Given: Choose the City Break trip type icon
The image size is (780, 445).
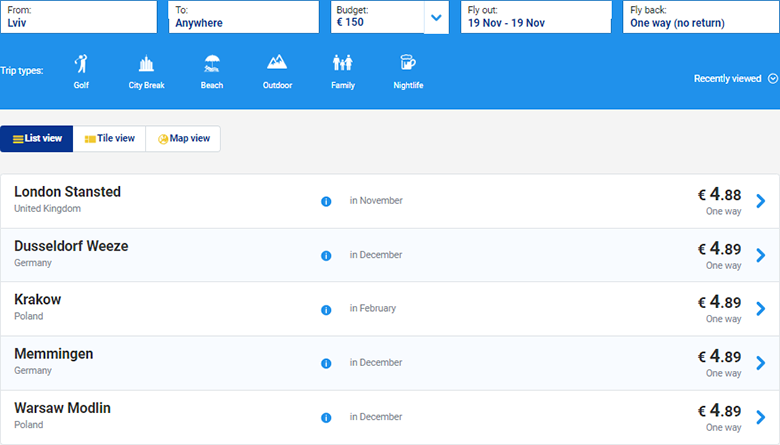Looking at the screenshot, I should (x=146, y=65).
